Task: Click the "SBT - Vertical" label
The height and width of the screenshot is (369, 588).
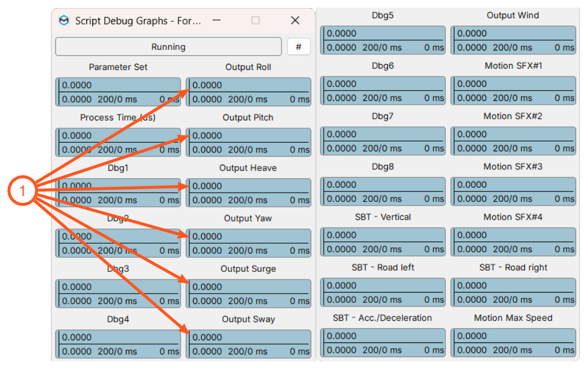Action: click(383, 217)
